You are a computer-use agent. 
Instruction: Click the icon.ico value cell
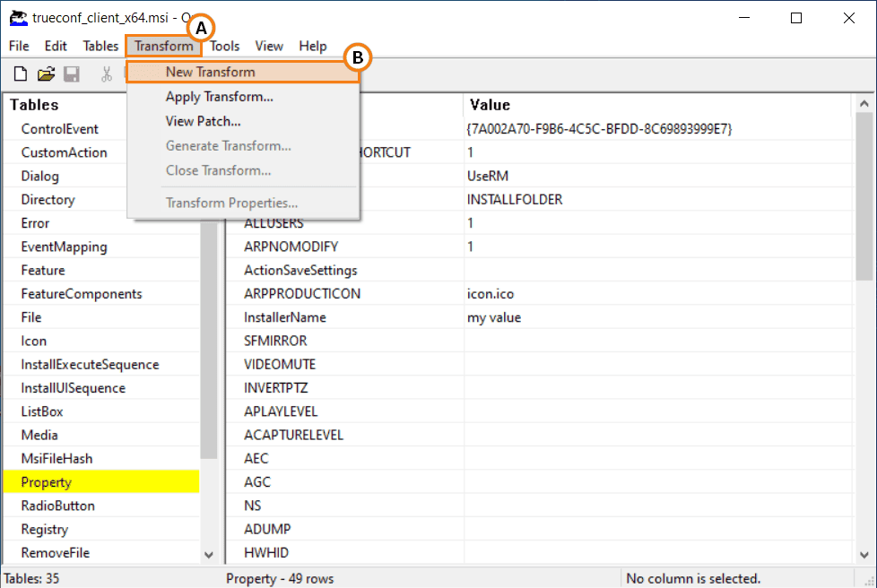click(x=658, y=293)
